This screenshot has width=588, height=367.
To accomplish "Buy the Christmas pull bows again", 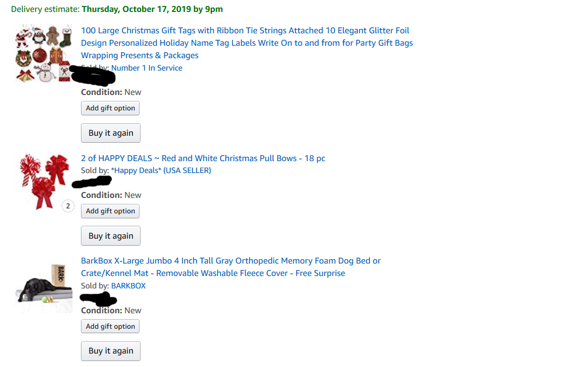I will tap(111, 236).
